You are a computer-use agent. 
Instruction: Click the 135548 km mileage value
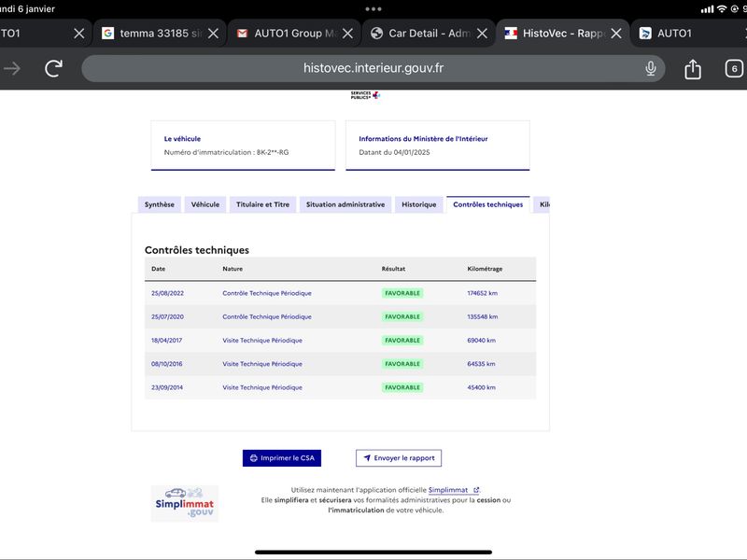click(x=483, y=316)
